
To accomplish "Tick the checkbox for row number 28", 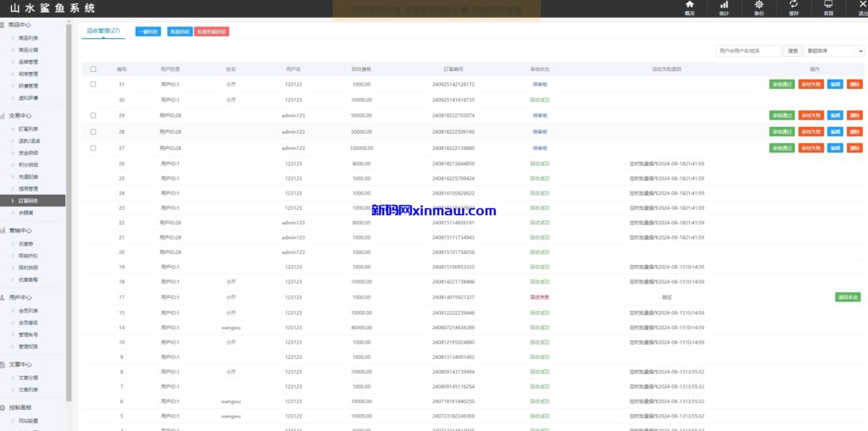I will (x=93, y=132).
